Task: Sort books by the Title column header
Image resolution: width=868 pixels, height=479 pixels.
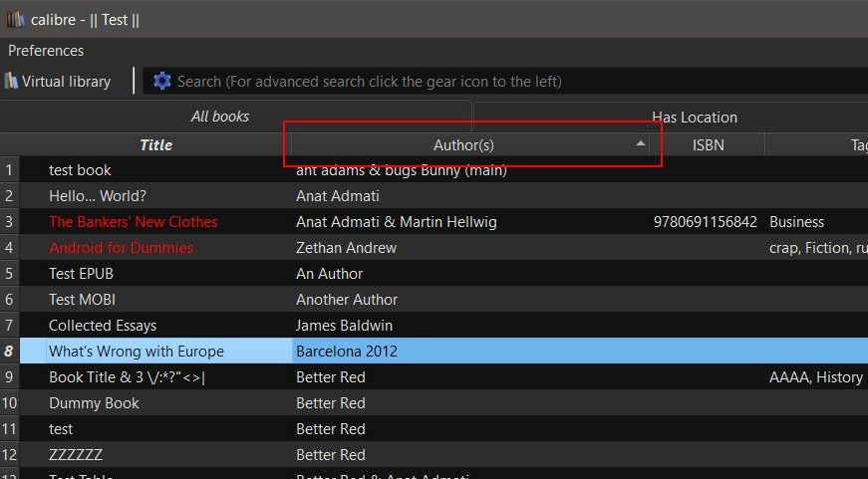Action: pyautogui.click(x=155, y=145)
